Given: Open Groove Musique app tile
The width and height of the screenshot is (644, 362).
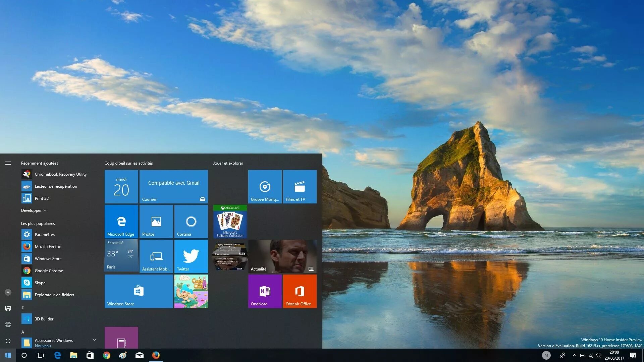Looking at the screenshot, I should click(x=264, y=186).
